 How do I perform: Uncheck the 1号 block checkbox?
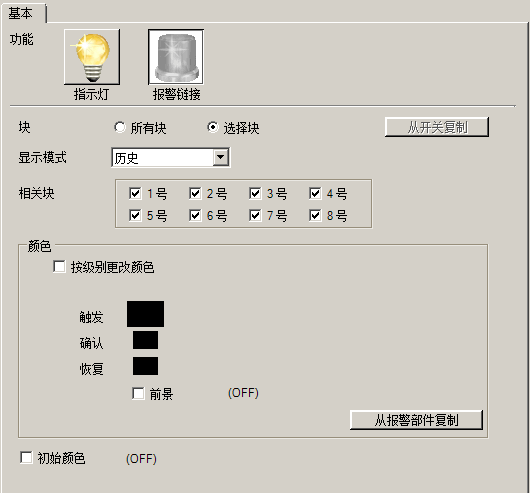(135, 193)
